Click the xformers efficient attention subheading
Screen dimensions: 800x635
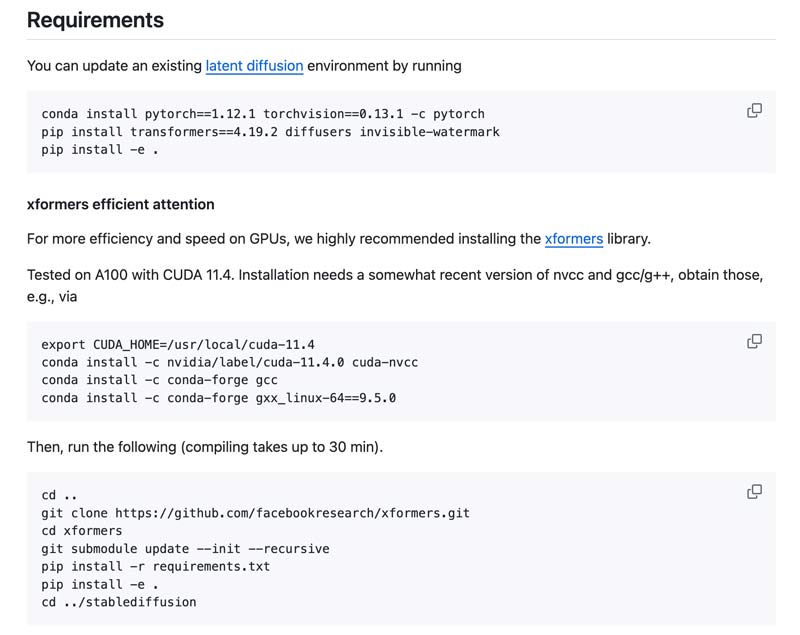pos(120,204)
